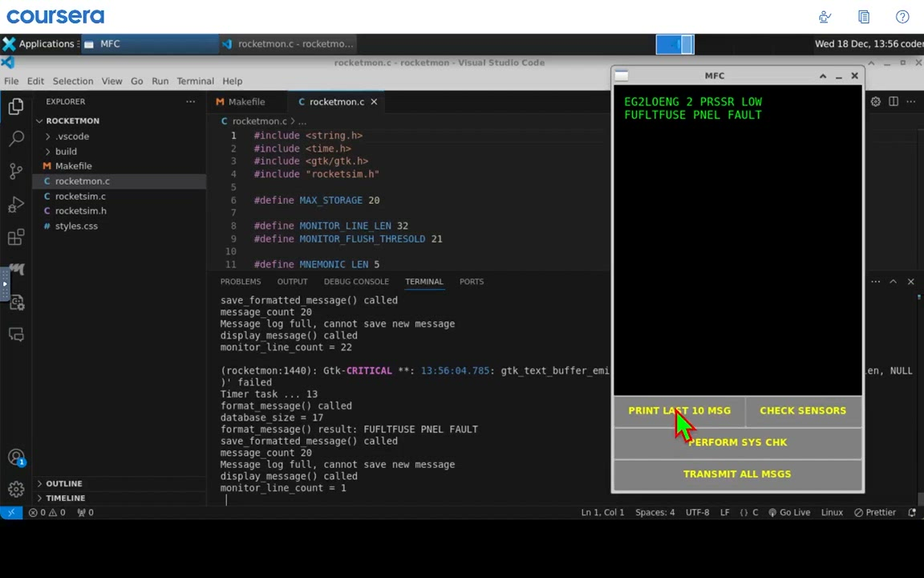Expand the build folder in Explorer
The width and height of the screenshot is (924, 578).
tap(66, 151)
